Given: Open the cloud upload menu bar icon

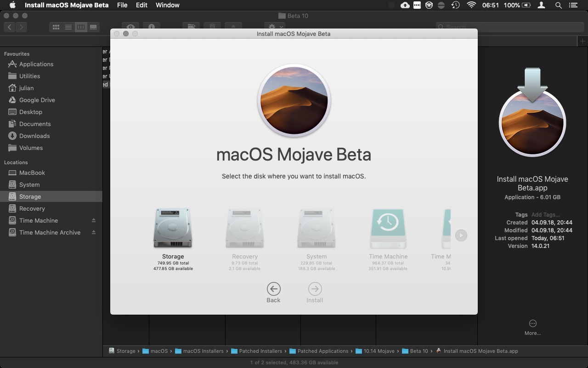Looking at the screenshot, I should [405, 5].
